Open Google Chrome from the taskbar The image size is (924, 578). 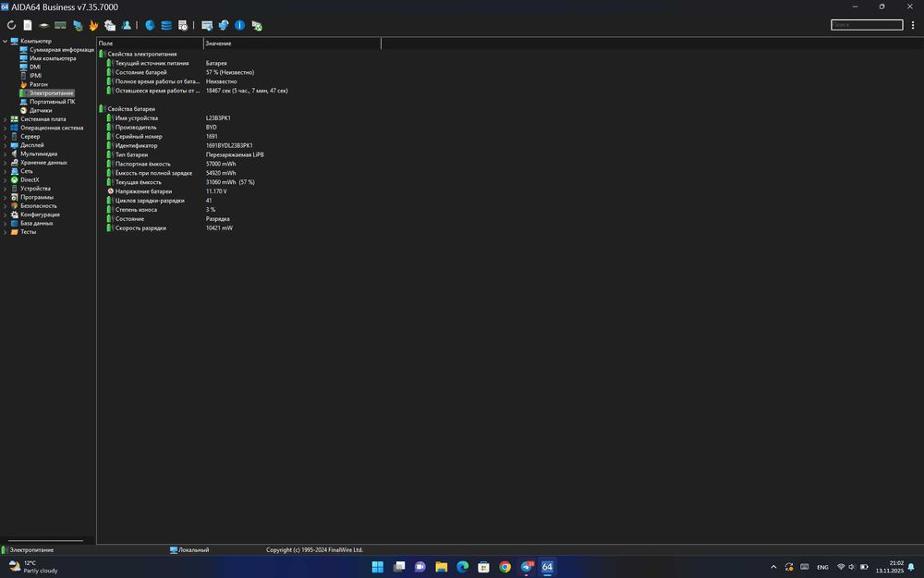tap(505, 567)
